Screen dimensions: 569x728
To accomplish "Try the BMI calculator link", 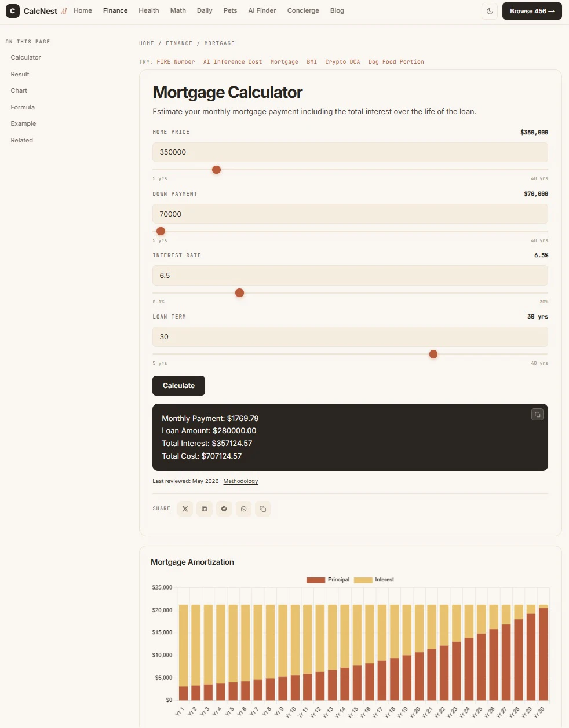I will click(x=312, y=61).
